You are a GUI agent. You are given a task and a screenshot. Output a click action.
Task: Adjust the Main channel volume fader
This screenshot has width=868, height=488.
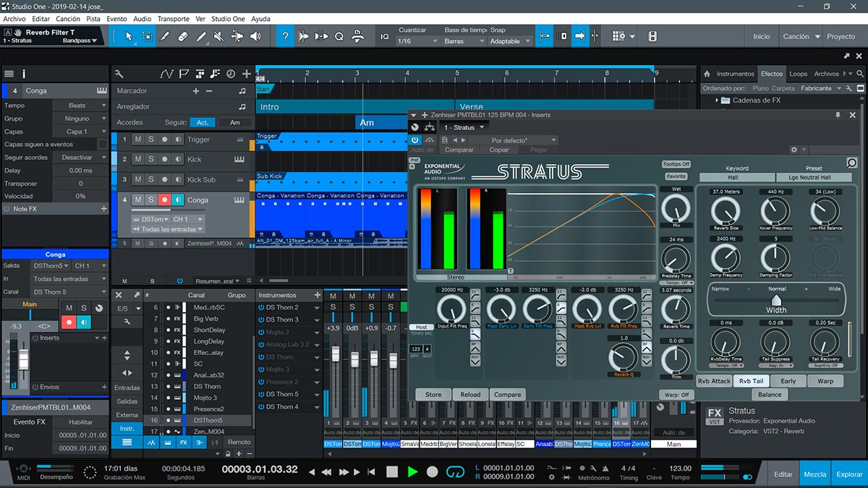[23, 358]
